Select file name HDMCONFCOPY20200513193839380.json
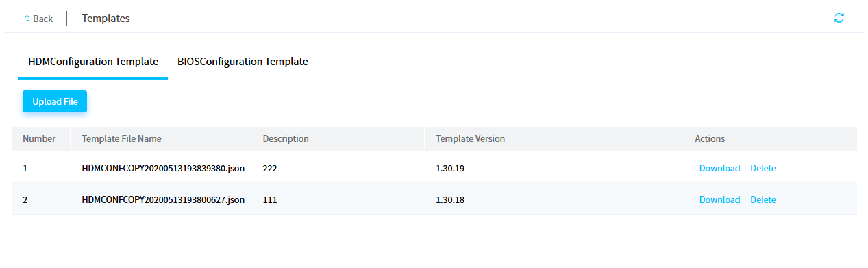This screenshot has width=868, height=268. 163,168
